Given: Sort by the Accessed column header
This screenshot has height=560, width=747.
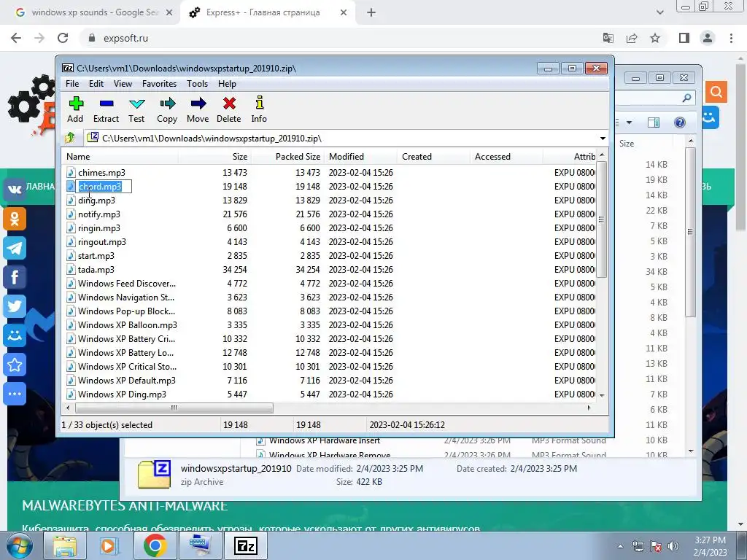Looking at the screenshot, I should coord(506,157).
